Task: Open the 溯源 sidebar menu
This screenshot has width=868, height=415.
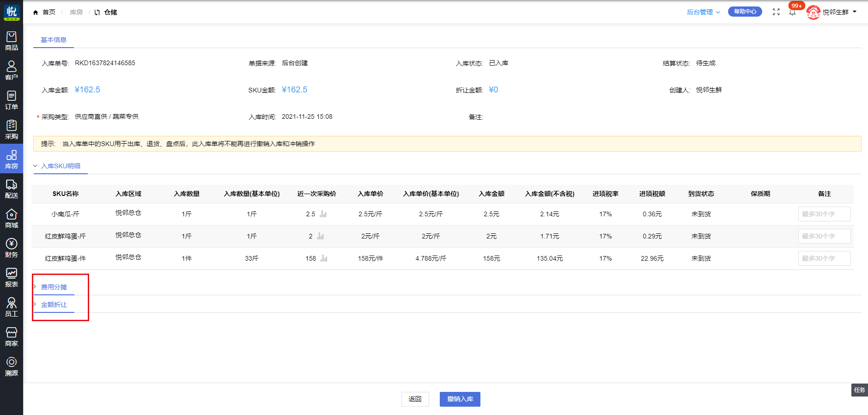Action: point(12,366)
